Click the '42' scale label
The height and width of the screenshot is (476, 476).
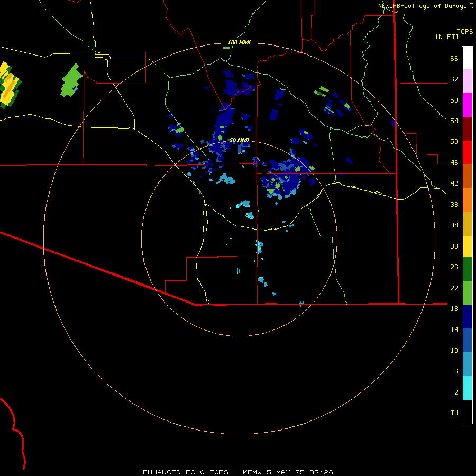point(454,184)
